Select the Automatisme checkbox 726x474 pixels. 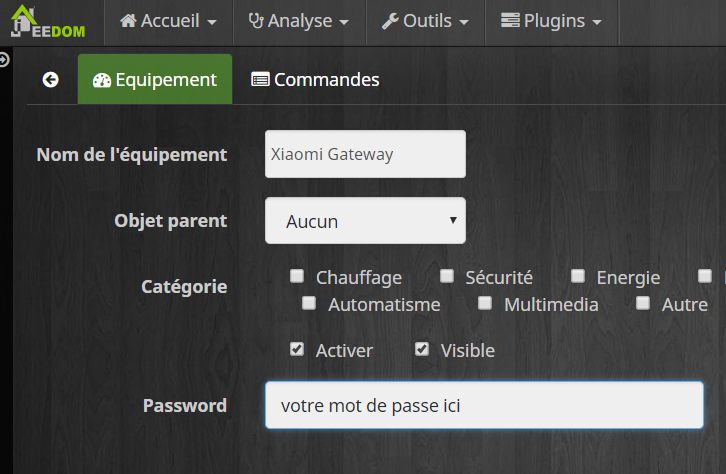pyautogui.click(x=309, y=303)
